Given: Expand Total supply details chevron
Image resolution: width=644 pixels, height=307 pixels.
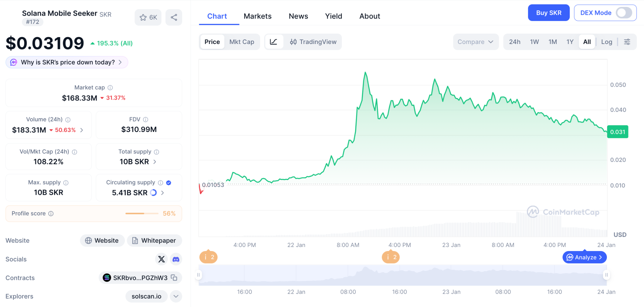Looking at the screenshot, I should (x=155, y=162).
